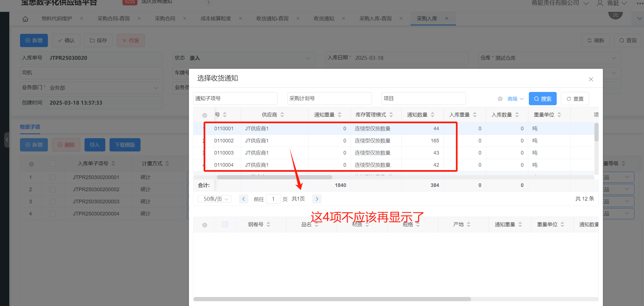Click the 确认 button
The image size is (644, 306).
pyautogui.click(x=66, y=41)
